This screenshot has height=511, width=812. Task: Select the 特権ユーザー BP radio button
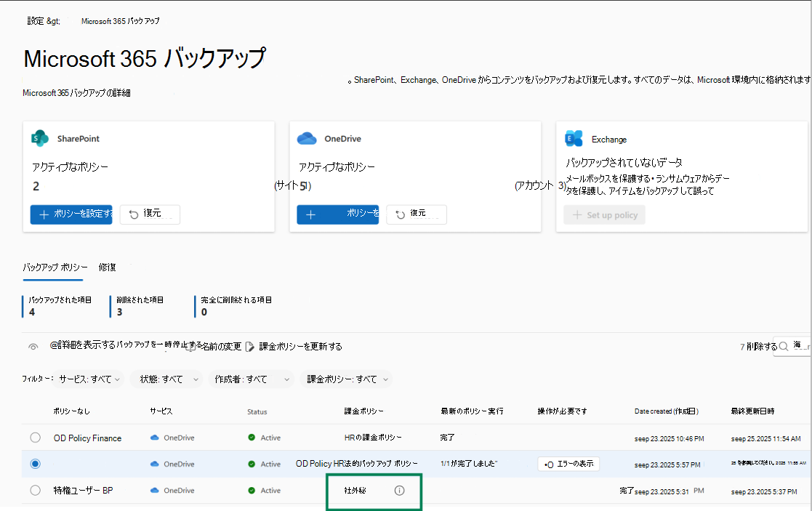[35, 491]
